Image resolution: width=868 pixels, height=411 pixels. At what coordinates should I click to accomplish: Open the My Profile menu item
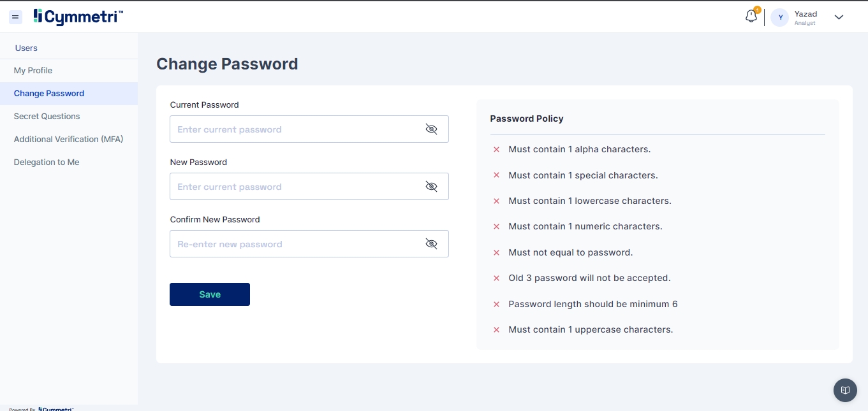[x=33, y=71]
